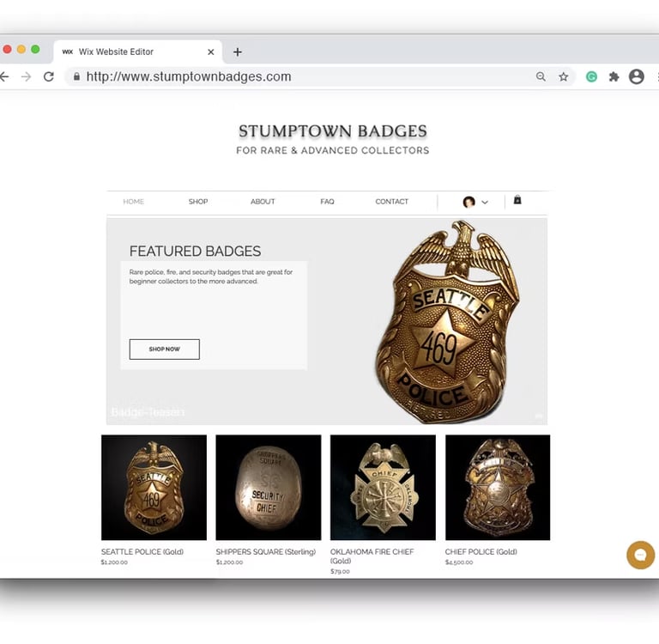
Task: Open the shopping bag cart icon
Action: click(x=517, y=200)
